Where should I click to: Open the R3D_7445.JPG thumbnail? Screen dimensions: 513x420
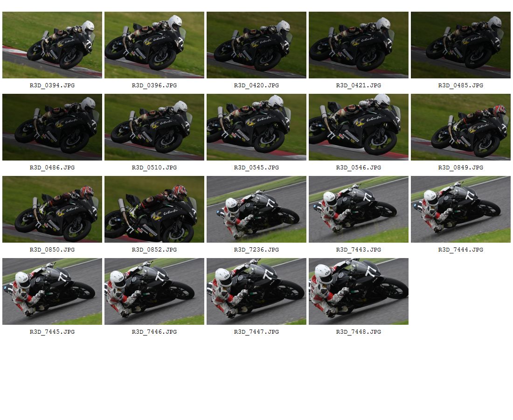click(52, 292)
